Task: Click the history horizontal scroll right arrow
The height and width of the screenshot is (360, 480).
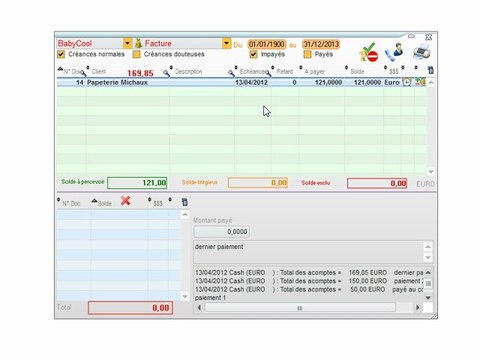Action: coord(418,307)
